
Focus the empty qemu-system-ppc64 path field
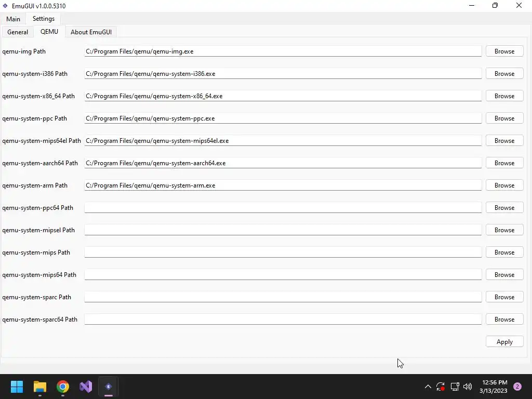(283, 208)
